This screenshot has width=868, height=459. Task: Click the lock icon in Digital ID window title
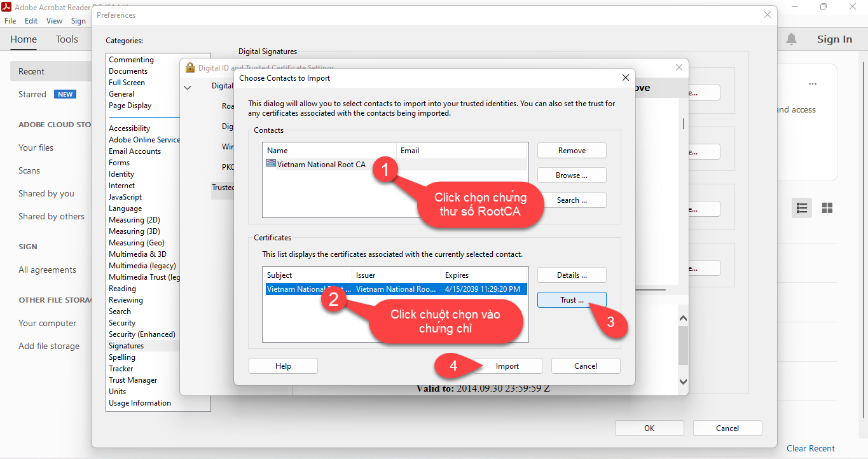[190, 67]
